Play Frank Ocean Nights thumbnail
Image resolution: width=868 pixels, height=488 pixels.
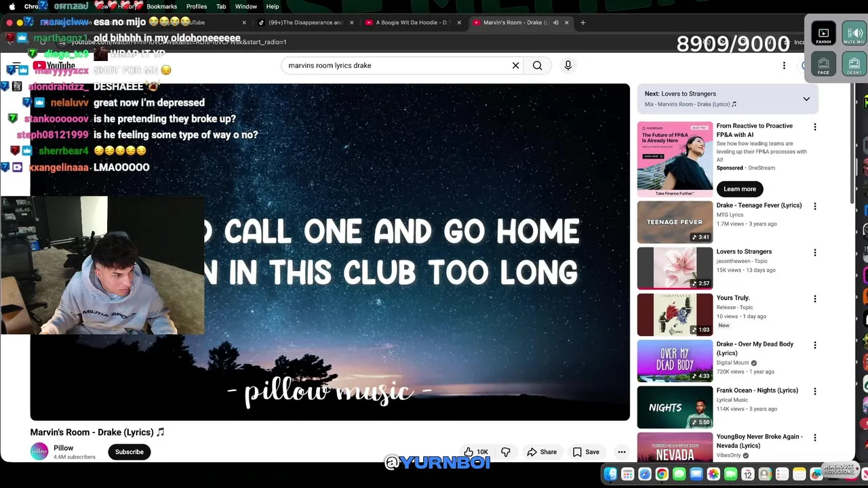675,407
